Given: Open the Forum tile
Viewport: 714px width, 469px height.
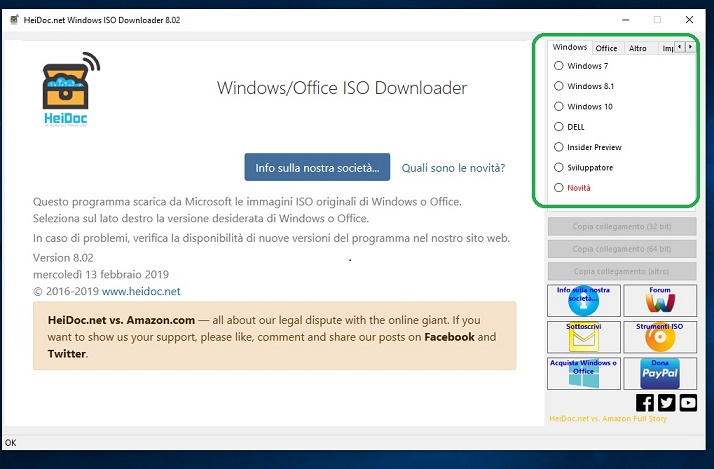Looking at the screenshot, I should pos(660,301).
